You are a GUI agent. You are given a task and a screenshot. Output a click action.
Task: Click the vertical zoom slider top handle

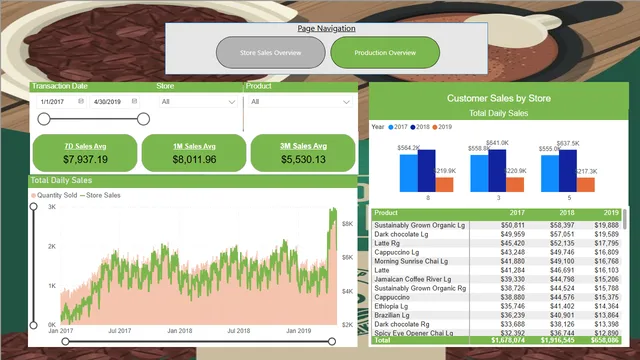33,207
